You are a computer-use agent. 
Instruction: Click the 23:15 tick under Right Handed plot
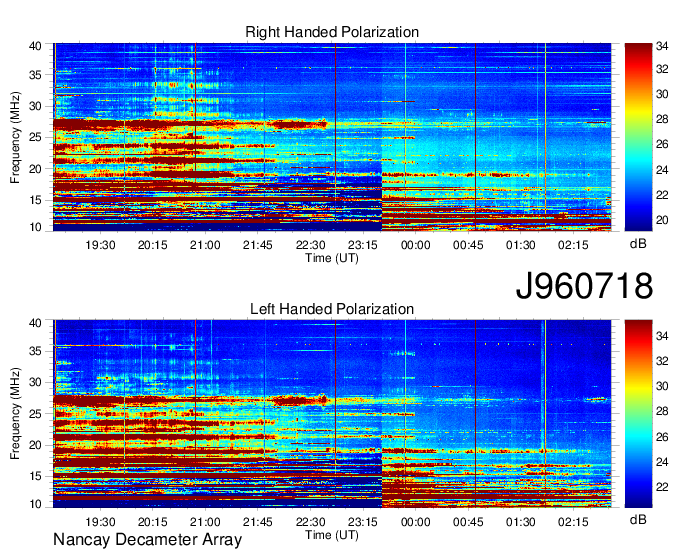(363, 245)
